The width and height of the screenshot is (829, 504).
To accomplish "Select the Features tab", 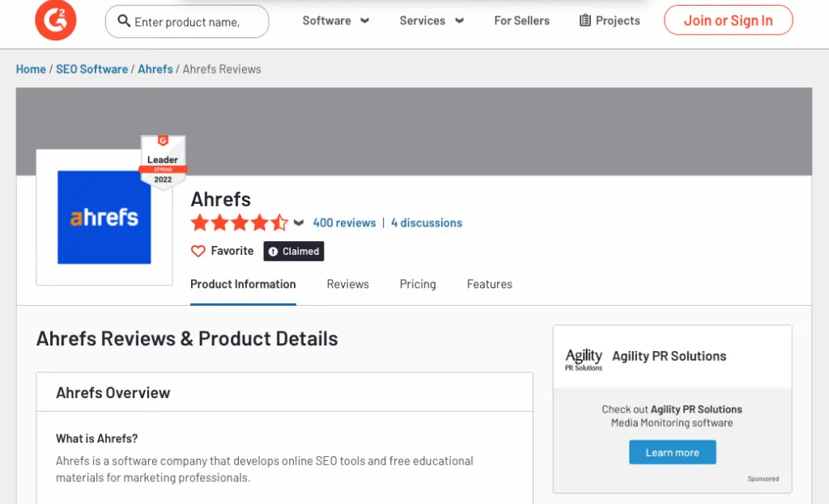I will pos(489,284).
